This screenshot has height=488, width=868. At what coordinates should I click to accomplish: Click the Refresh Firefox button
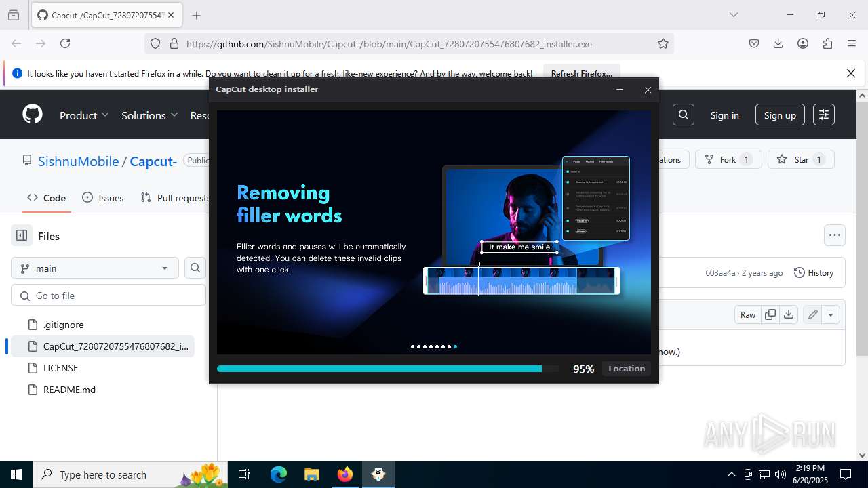(x=582, y=73)
